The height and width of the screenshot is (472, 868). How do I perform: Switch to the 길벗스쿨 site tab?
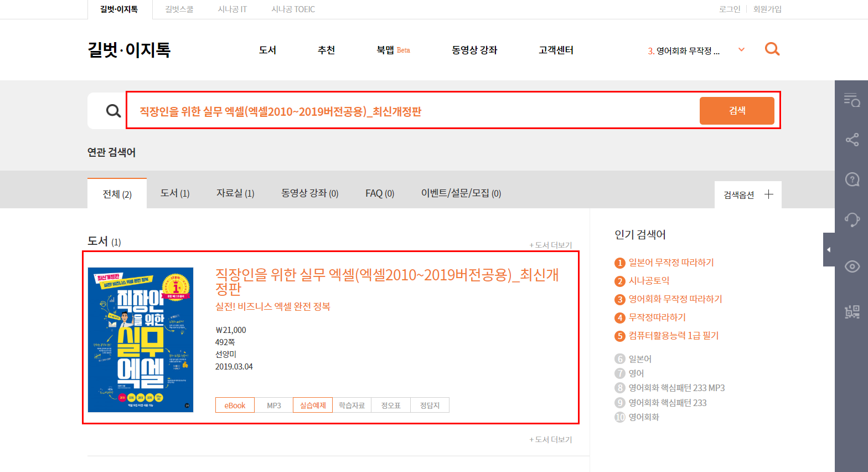click(x=179, y=9)
